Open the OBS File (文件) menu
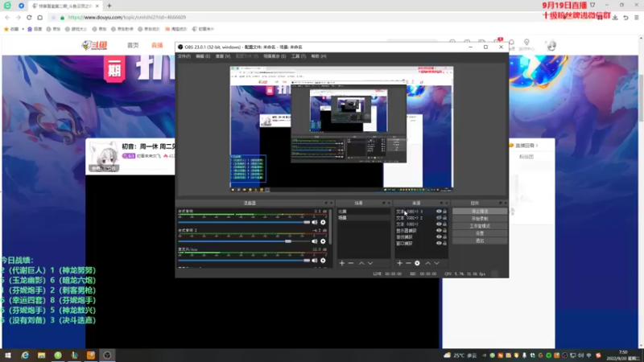The height and width of the screenshot is (362, 644). pos(184,56)
